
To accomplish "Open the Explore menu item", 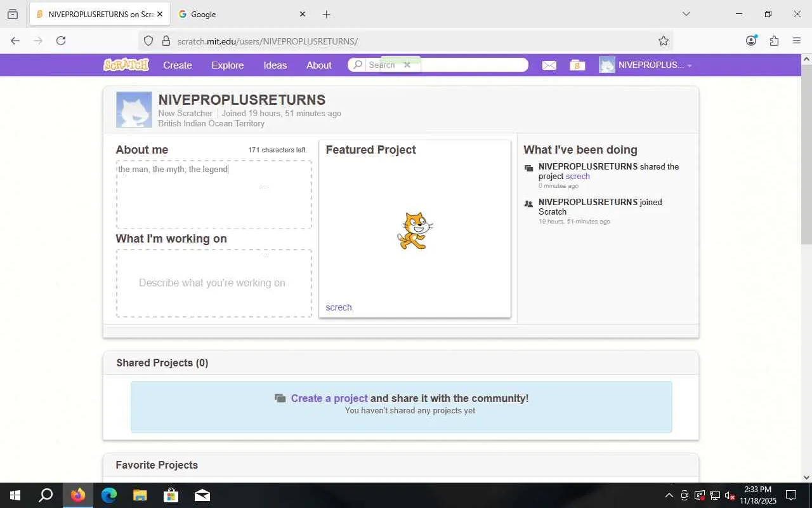I will pyautogui.click(x=228, y=65).
